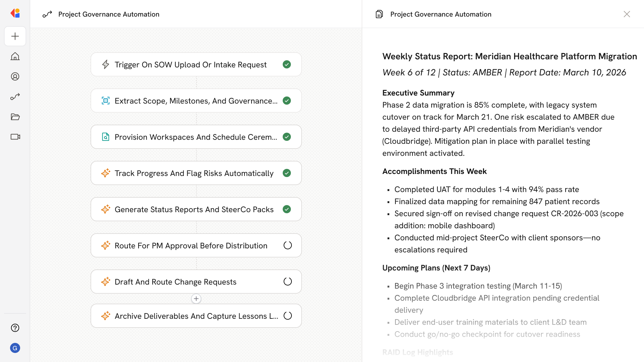Screen dimensions: 644x362
Task: Add step via plus between workflow nodes
Action: pos(196,299)
